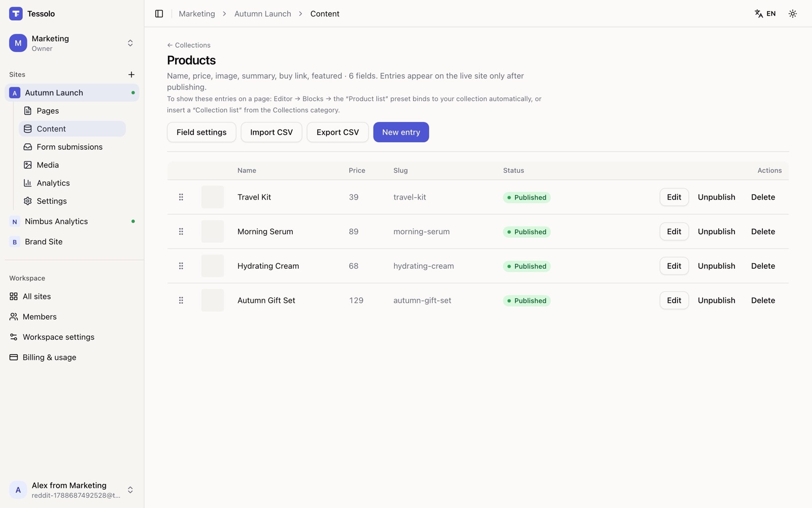
Task: Click the Settings gear icon
Action: tap(28, 201)
